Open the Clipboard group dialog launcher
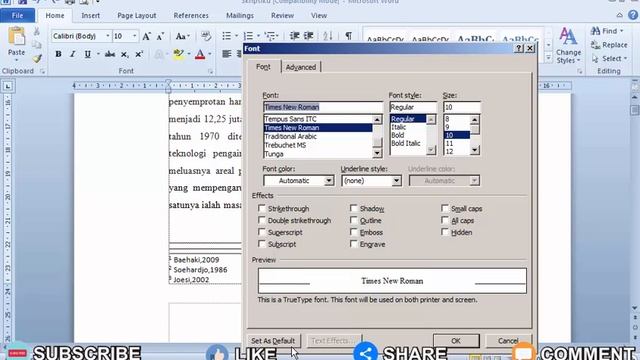 coord(42,71)
